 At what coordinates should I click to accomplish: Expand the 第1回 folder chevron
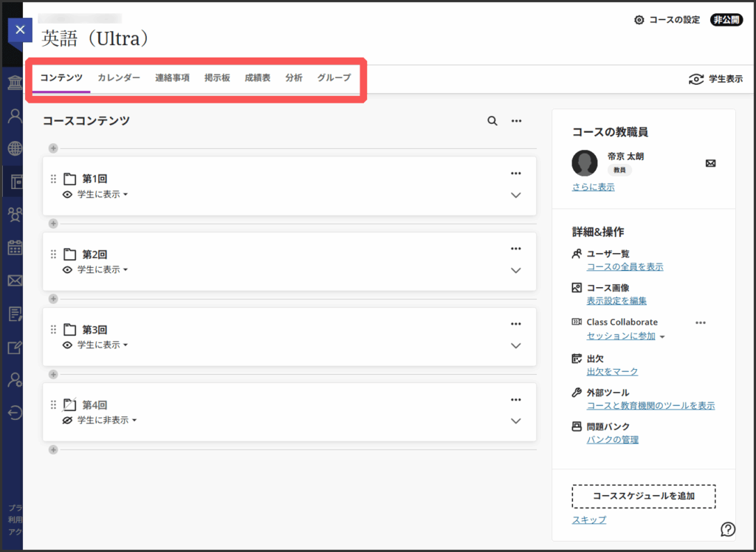516,195
